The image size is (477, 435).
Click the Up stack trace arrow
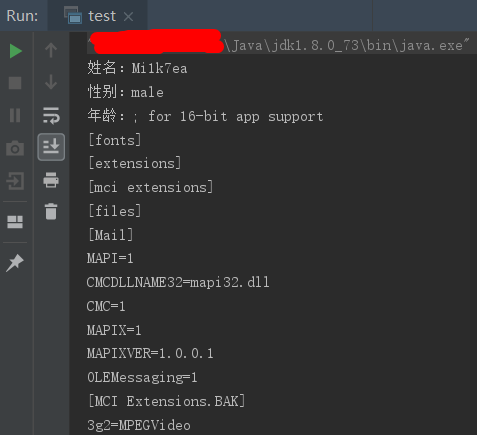(x=51, y=50)
